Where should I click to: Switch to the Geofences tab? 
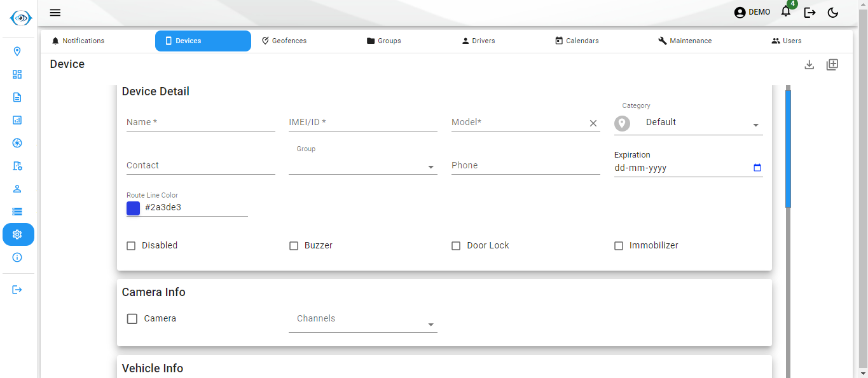284,40
